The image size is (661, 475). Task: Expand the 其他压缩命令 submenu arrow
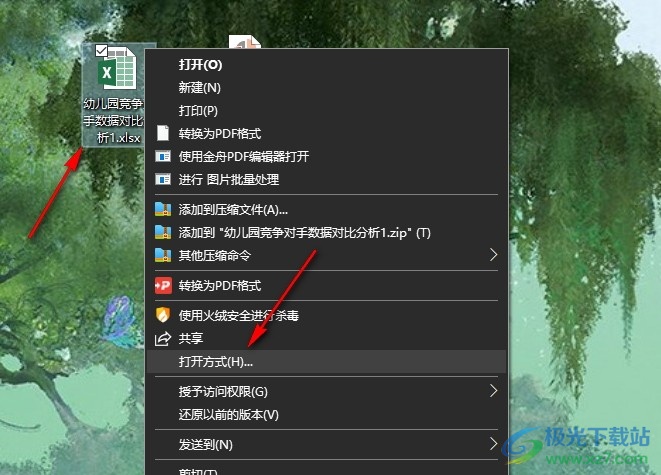pyautogui.click(x=494, y=255)
